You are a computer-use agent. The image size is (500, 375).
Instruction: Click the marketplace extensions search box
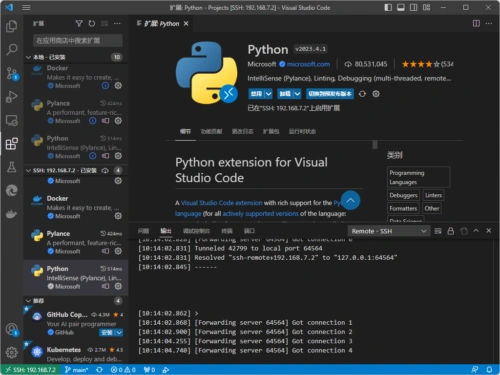coord(78,41)
